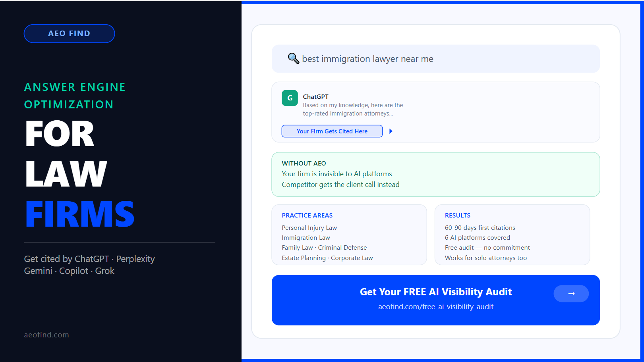
Task: Click the AEO FIND logo badge
Action: click(69, 33)
